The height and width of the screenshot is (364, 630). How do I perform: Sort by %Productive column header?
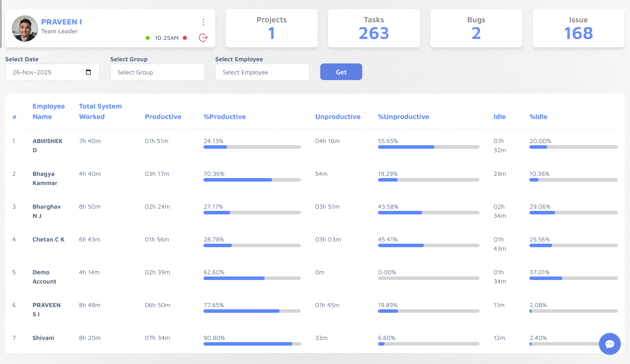[x=224, y=117]
